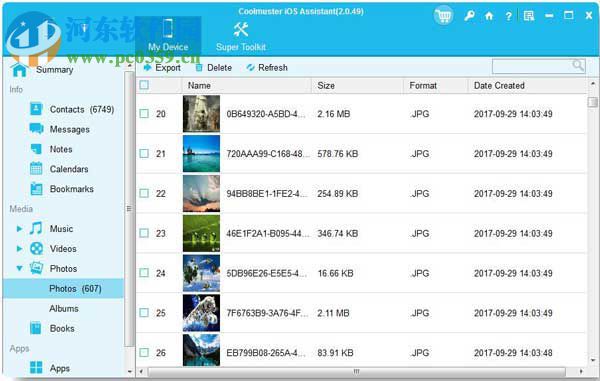The image size is (600, 381).
Task: Click the Photos category icon
Action: click(36, 268)
